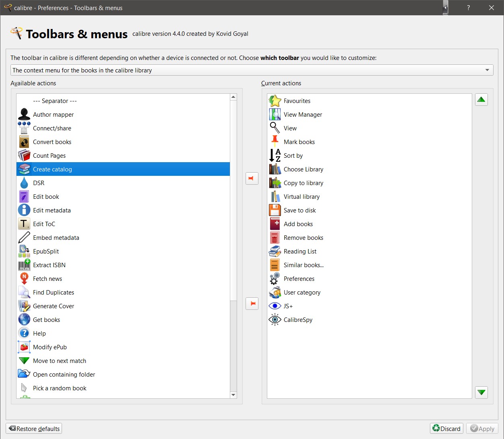This screenshot has height=439, width=504.
Task: Select the CalibreSpy eye icon
Action: coord(275,319)
